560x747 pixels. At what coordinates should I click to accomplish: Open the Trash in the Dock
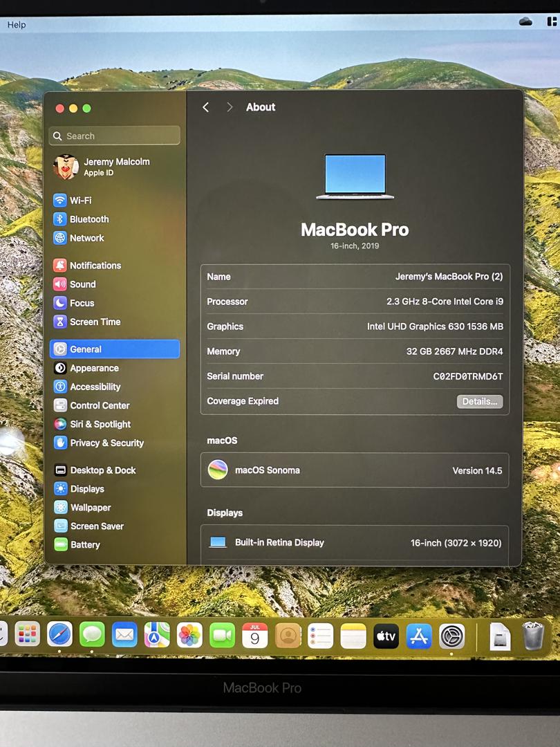(533, 636)
